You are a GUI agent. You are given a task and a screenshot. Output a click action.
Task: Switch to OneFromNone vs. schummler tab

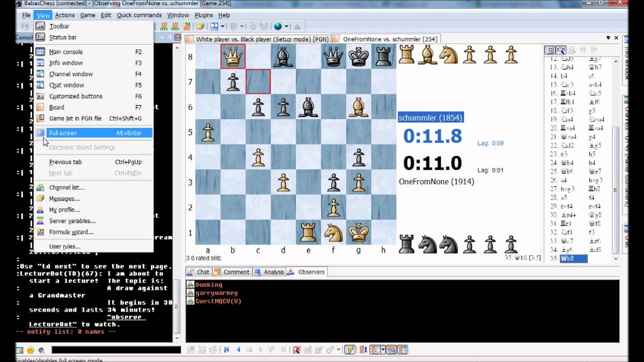point(386,39)
